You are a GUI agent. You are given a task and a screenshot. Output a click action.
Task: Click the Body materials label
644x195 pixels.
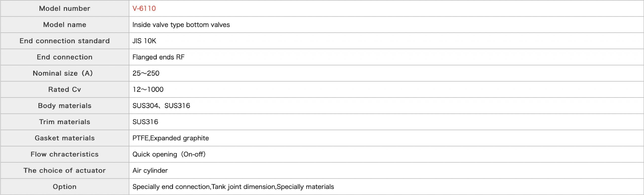point(65,106)
